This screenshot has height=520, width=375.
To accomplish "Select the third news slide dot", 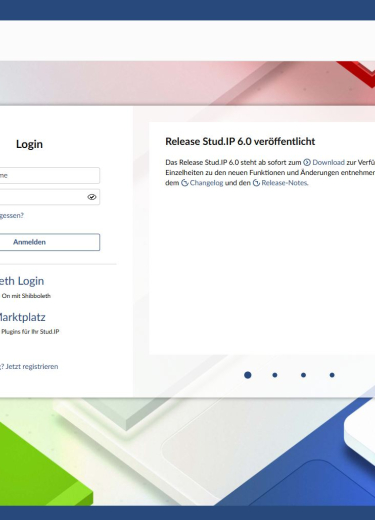I will pyautogui.click(x=303, y=375).
